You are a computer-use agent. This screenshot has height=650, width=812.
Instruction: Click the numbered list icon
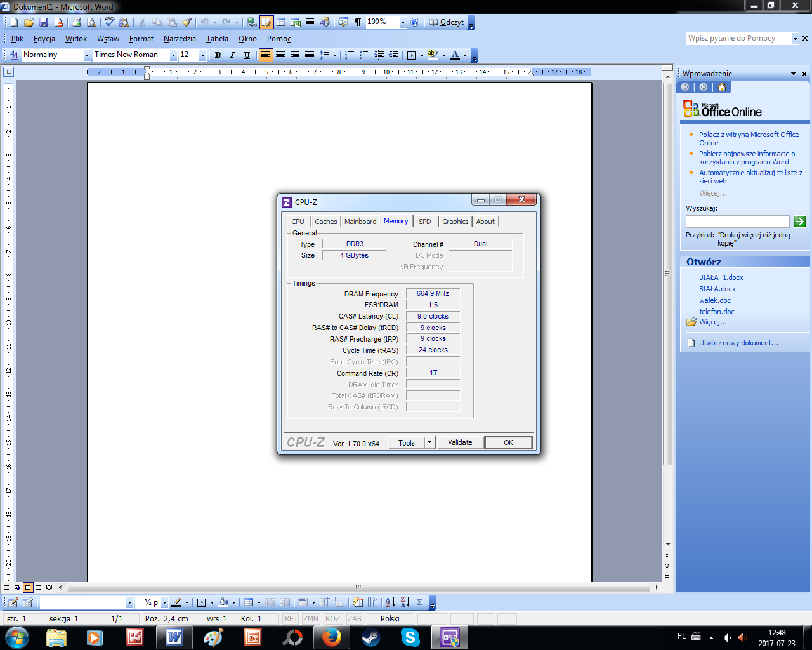349,55
